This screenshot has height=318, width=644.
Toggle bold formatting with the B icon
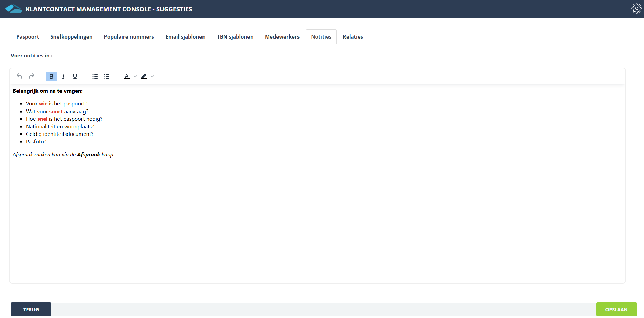coord(51,76)
